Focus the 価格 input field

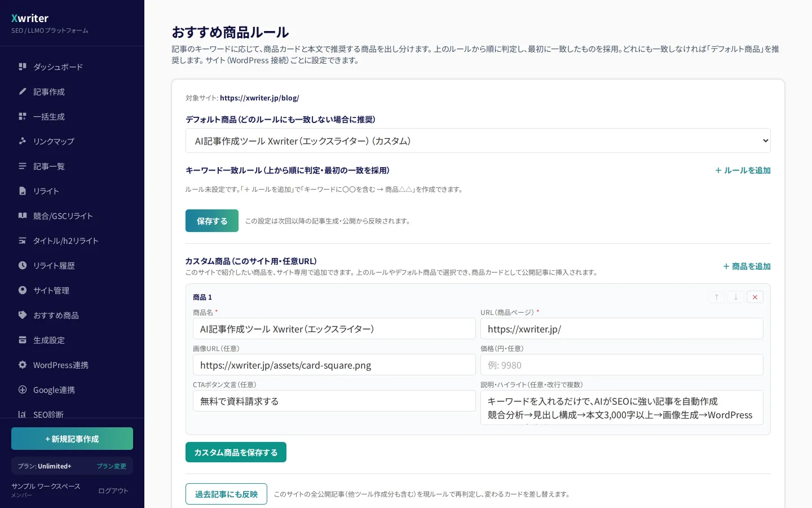click(622, 365)
